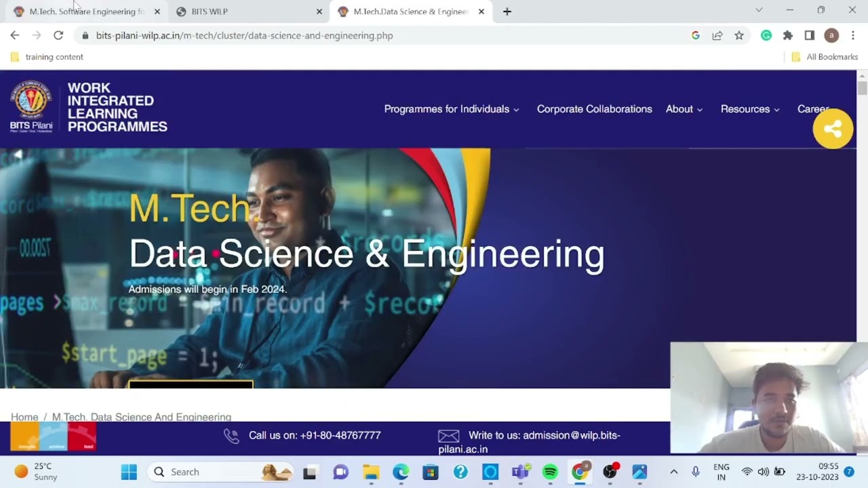Open Microsoft Teams from taskbar

pos(520,472)
